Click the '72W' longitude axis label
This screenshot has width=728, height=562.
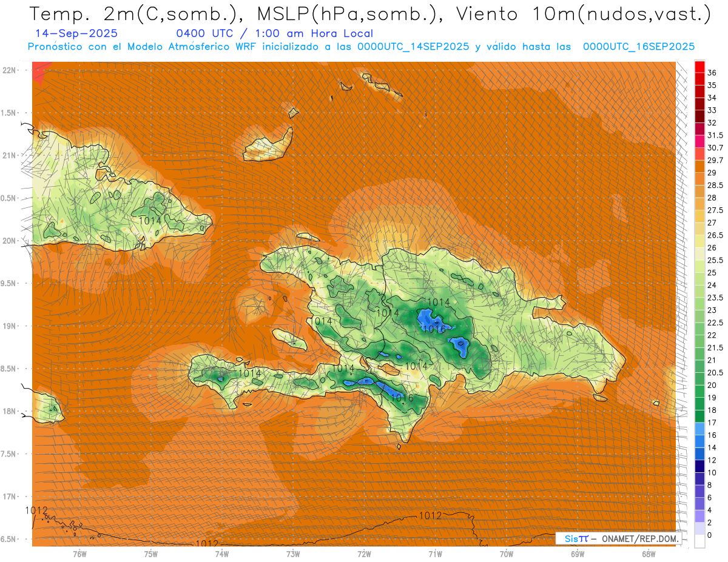[364, 554]
